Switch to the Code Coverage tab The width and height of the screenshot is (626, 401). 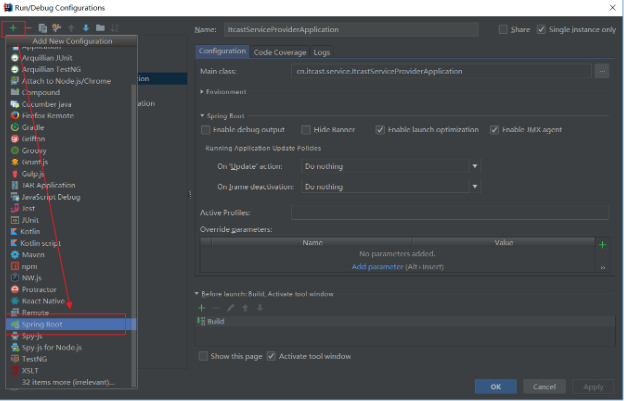pyautogui.click(x=280, y=52)
